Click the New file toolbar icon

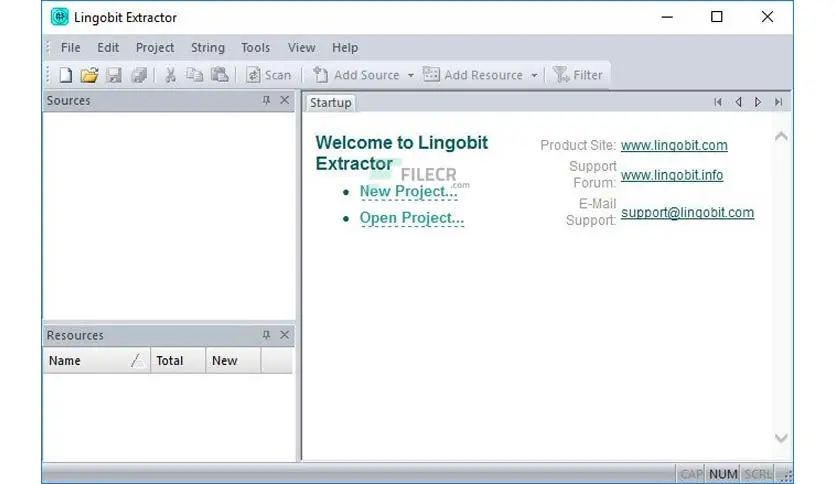click(x=66, y=75)
